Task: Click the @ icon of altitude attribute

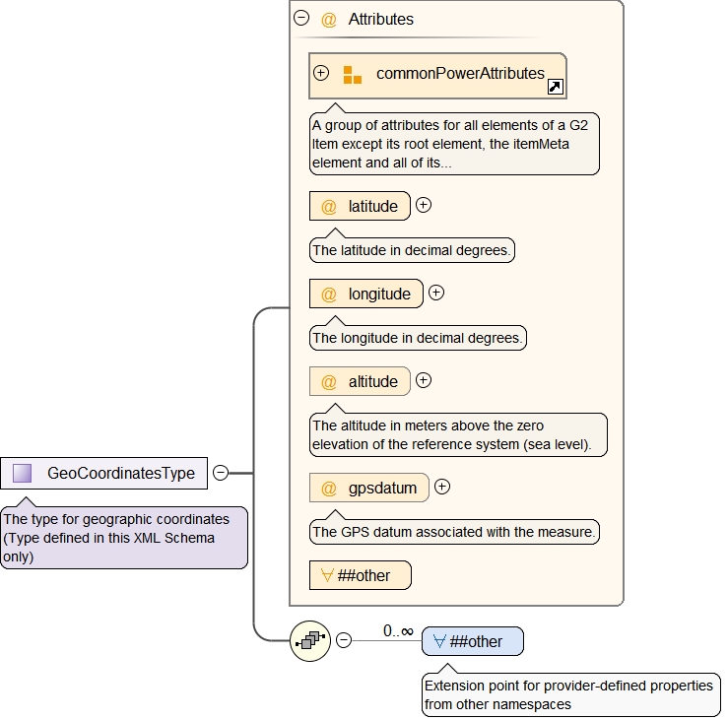Action: (x=329, y=382)
